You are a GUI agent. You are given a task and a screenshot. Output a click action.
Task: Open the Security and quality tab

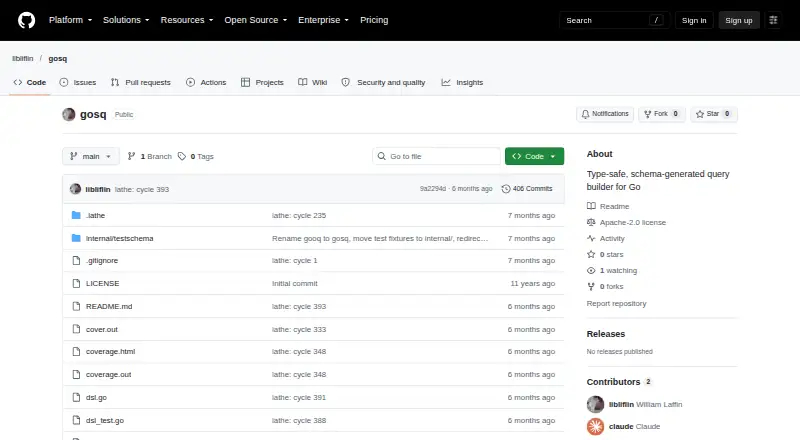(383, 82)
